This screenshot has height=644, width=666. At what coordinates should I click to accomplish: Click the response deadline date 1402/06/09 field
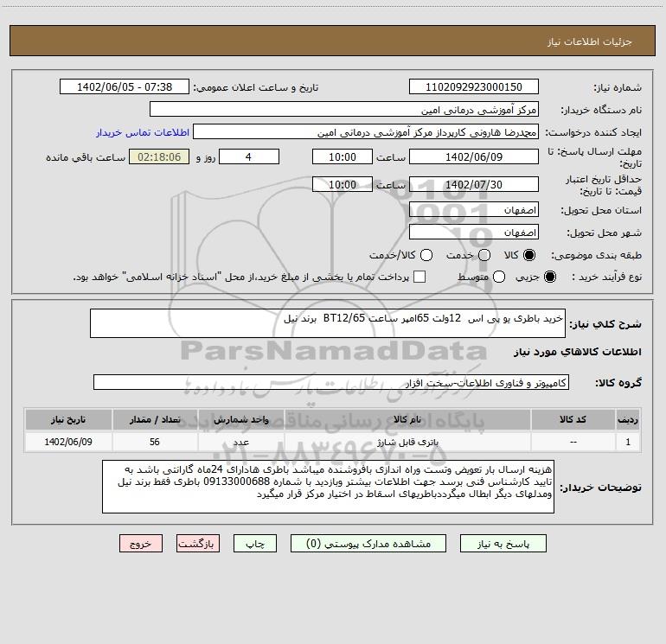pyautogui.click(x=474, y=156)
